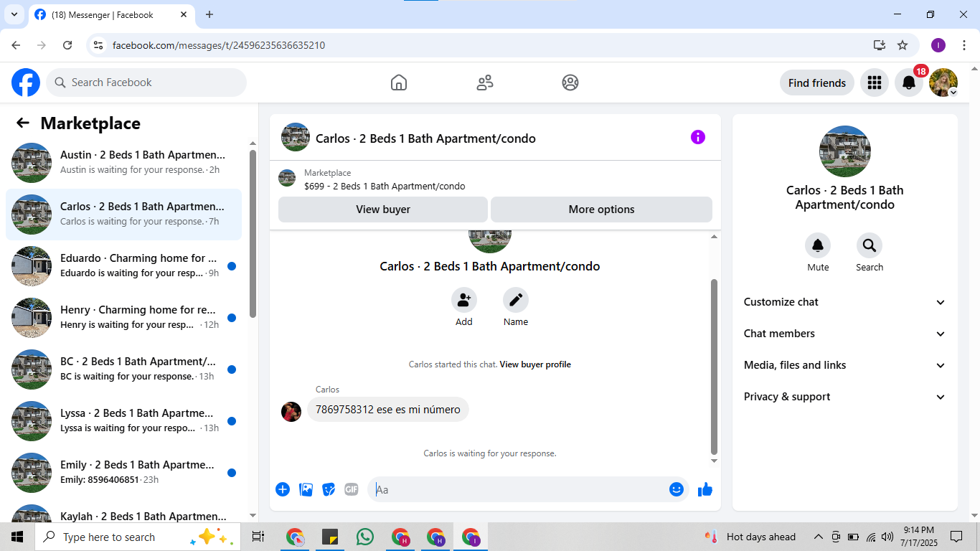Image resolution: width=980 pixels, height=551 pixels.
Task: Go back with the Marketplace arrow
Action: pyautogui.click(x=23, y=123)
